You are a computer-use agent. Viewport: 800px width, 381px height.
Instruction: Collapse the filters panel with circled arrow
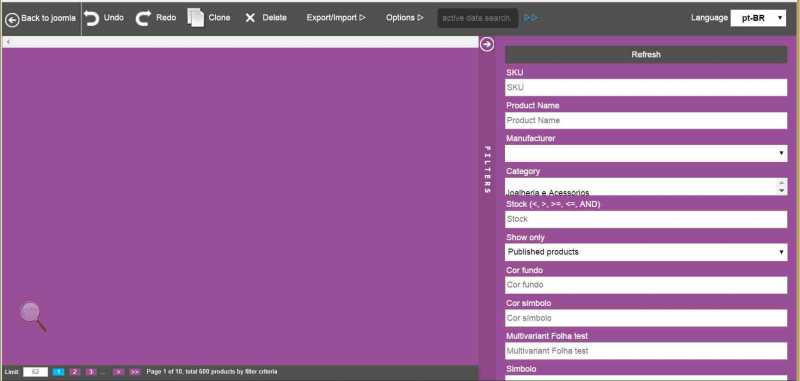[x=487, y=44]
